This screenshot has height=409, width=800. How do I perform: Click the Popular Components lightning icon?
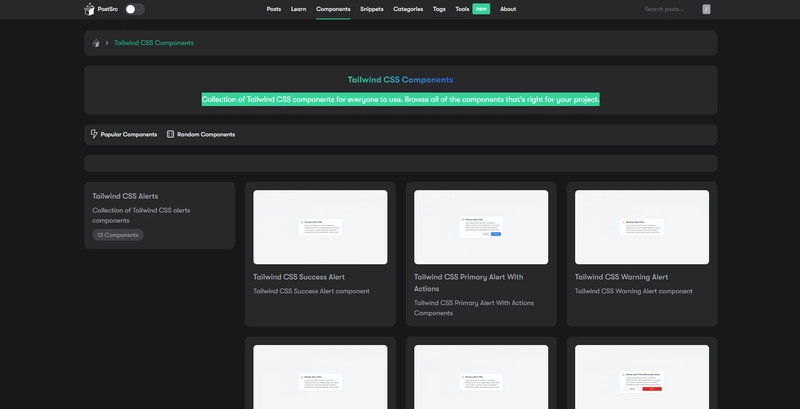94,134
